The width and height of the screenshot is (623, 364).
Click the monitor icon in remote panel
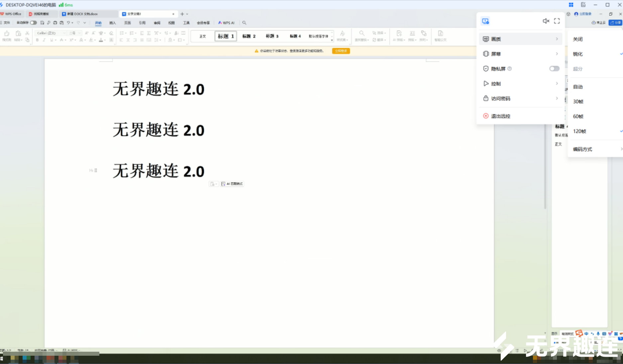coord(485,21)
